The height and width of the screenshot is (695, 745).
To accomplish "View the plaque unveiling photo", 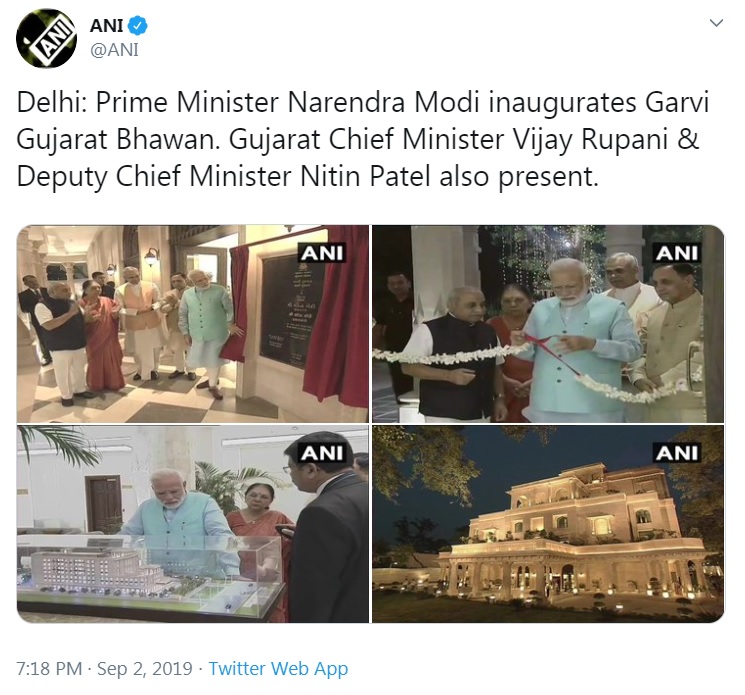I will 192,324.
